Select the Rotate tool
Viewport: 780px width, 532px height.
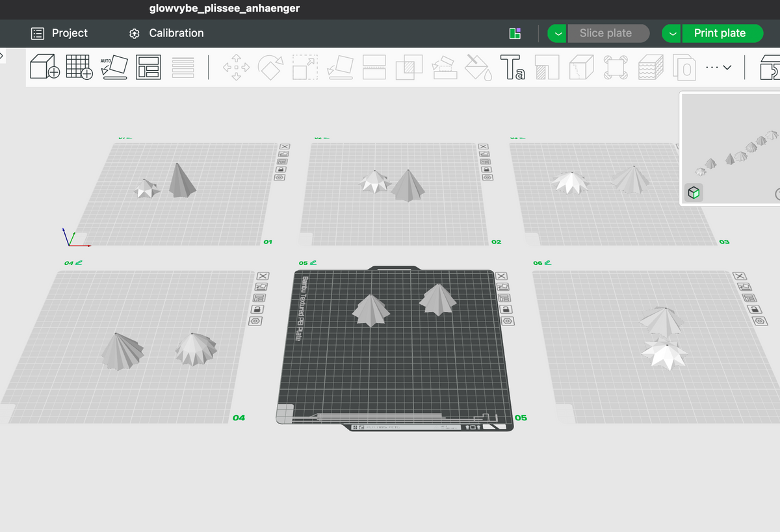click(x=271, y=67)
